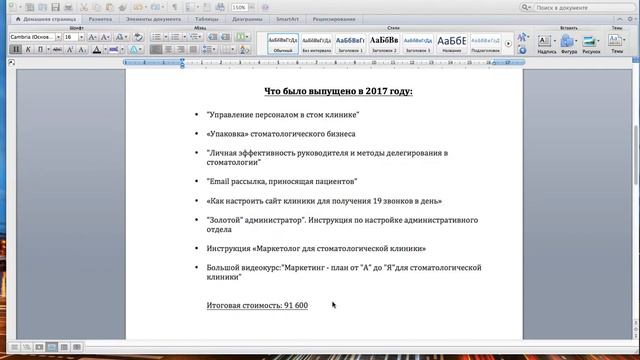Toggle italic K button
The width and height of the screenshot is (640, 360).
[28, 49]
